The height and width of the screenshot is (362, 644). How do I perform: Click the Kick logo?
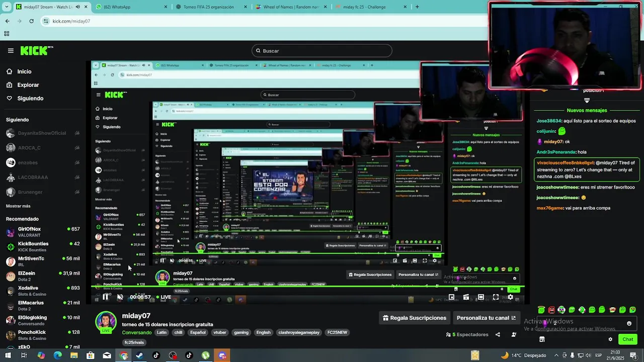pyautogui.click(x=36, y=50)
